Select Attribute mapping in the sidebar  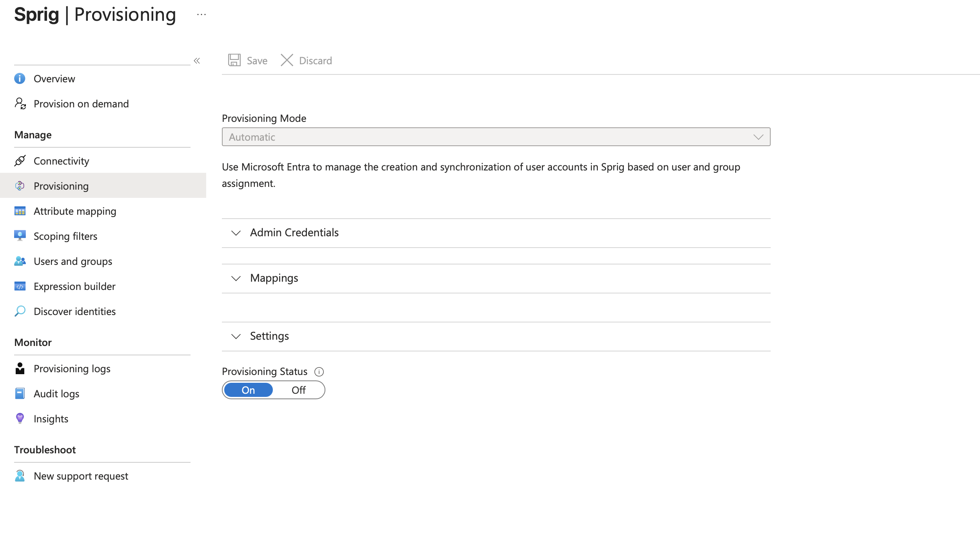click(x=75, y=211)
